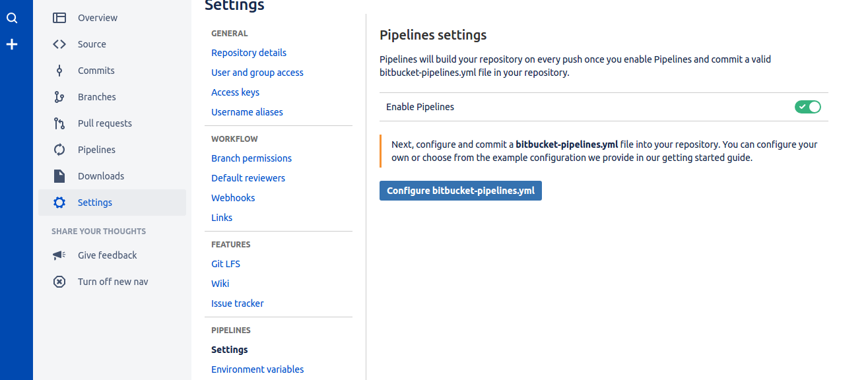Click the Give feedback megaphone icon
The width and height of the screenshot is (868, 380).
59,255
